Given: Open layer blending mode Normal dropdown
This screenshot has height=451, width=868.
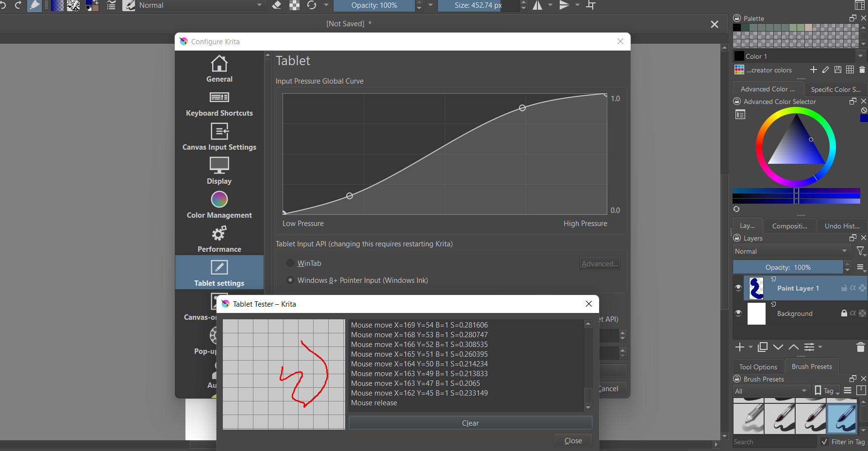Looking at the screenshot, I should coord(791,251).
